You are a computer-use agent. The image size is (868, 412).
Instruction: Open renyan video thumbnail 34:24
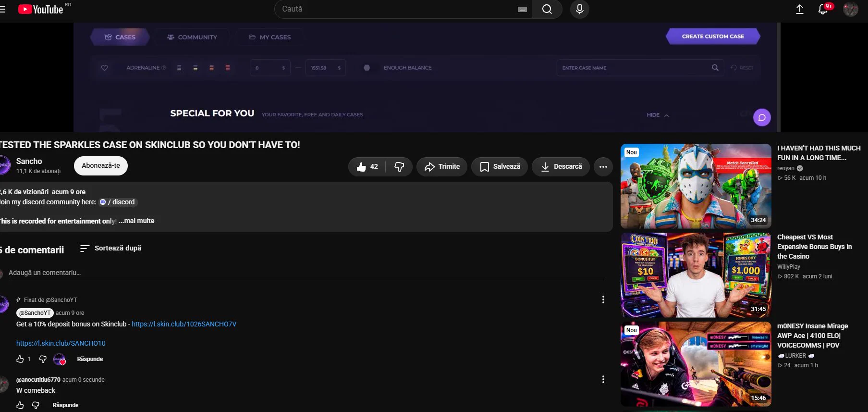click(696, 186)
